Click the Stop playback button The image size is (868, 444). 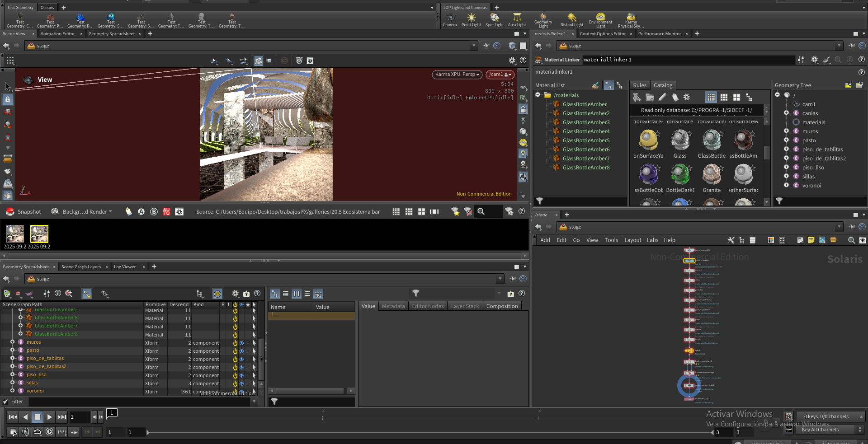pyautogui.click(x=38, y=417)
